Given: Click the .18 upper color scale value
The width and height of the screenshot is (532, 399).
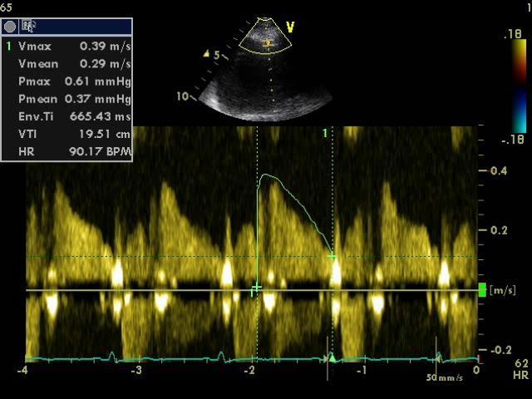Looking at the screenshot, I should point(513,33).
